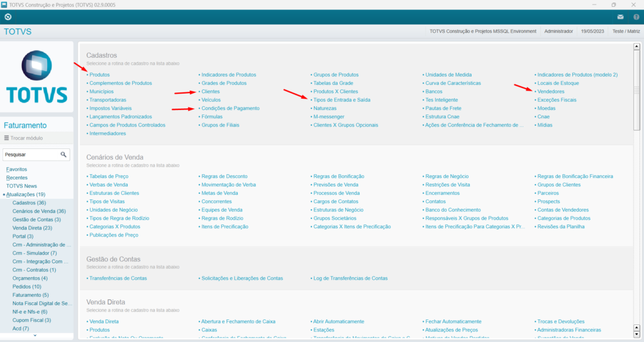The width and height of the screenshot is (644, 342).
Task: Open Regras de Negócio link
Action: pyautogui.click(x=447, y=176)
